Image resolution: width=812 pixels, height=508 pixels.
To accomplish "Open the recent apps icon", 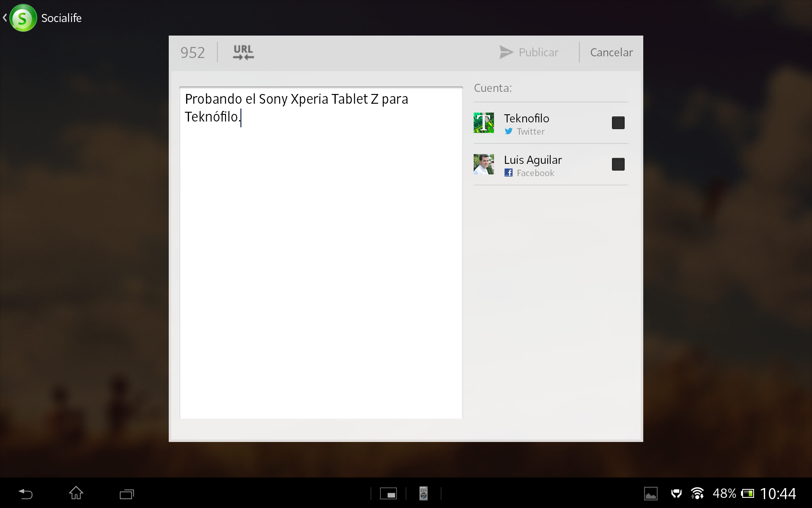I will tap(126, 494).
